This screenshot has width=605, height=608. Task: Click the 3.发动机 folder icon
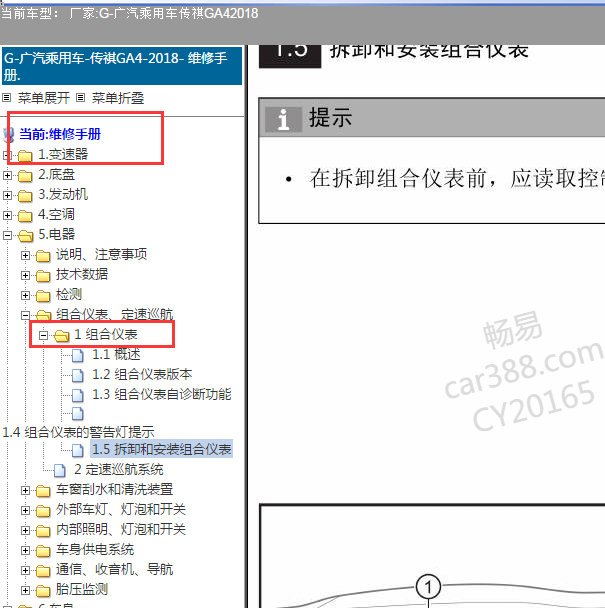tap(25, 195)
